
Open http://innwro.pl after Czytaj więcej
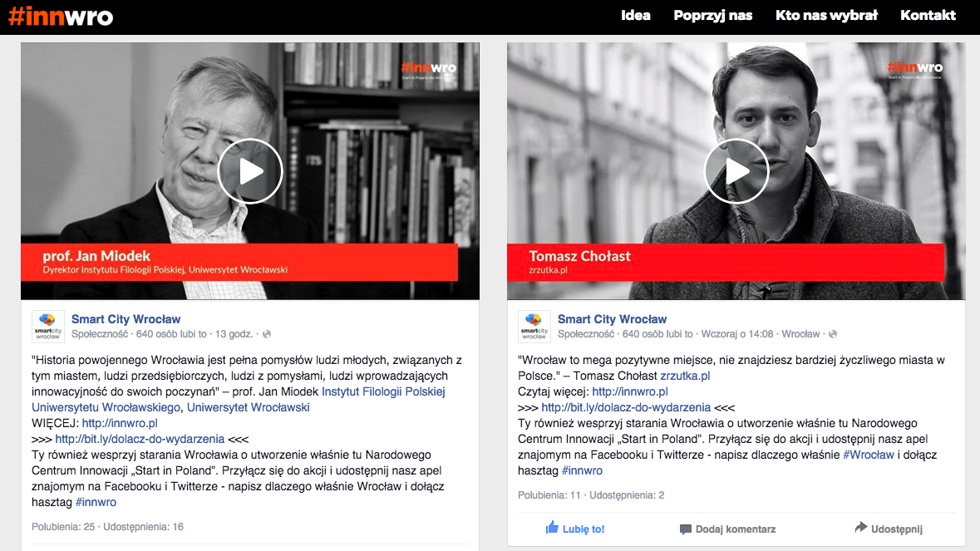pos(630,391)
